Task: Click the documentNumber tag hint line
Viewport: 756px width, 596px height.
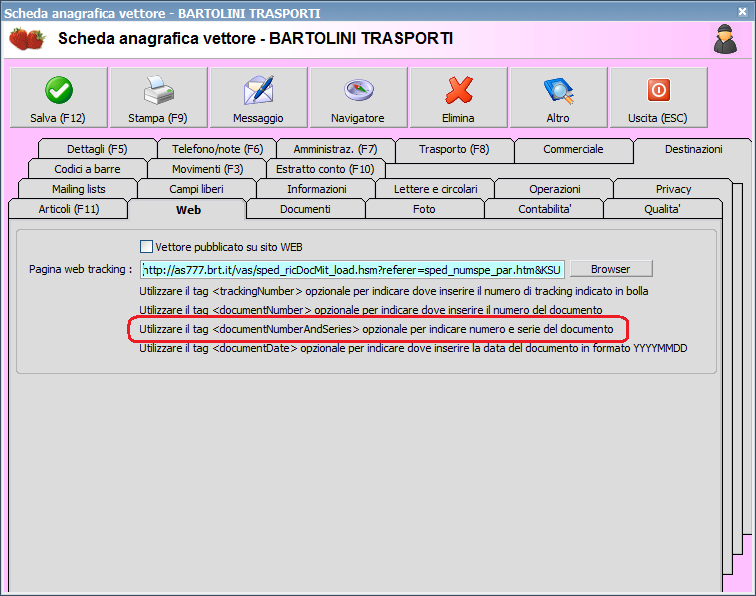Action: [371, 310]
